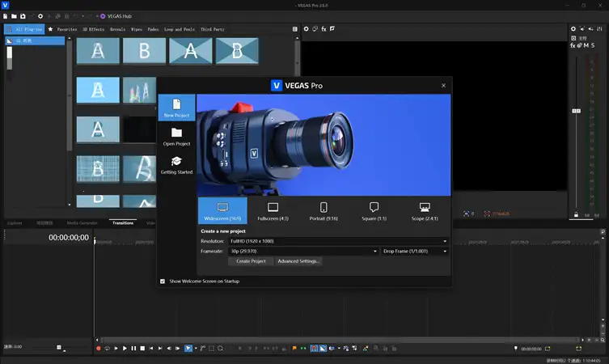Uncheck Show Welcome Screen on Startup
The height and width of the screenshot is (364, 609).
click(163, 281)
